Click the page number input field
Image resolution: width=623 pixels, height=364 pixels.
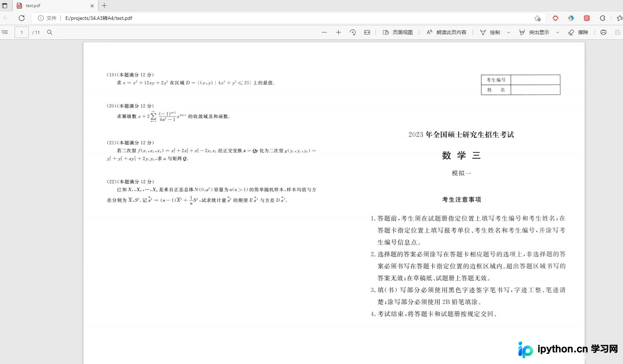[x=22, y=32]
